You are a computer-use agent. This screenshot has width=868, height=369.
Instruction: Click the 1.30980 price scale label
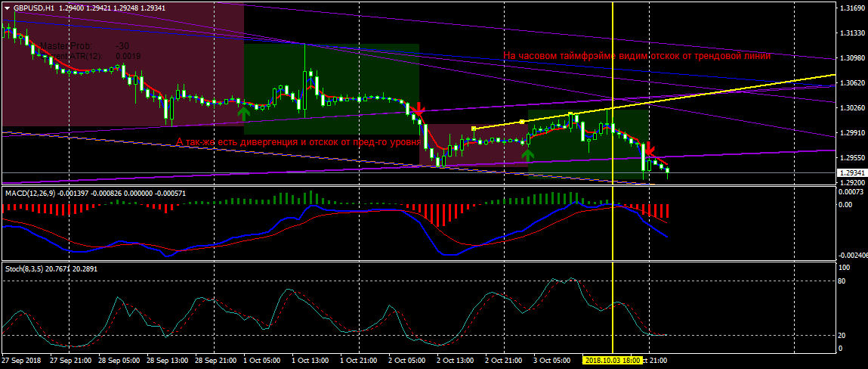point(851,58)
